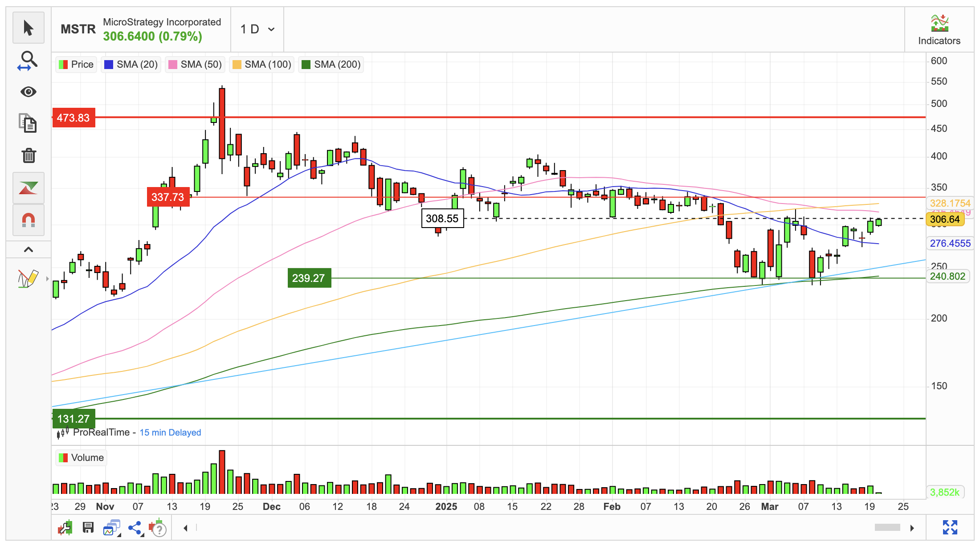
Task: Click the Mar label on the date axis
Action: point(770,506)
